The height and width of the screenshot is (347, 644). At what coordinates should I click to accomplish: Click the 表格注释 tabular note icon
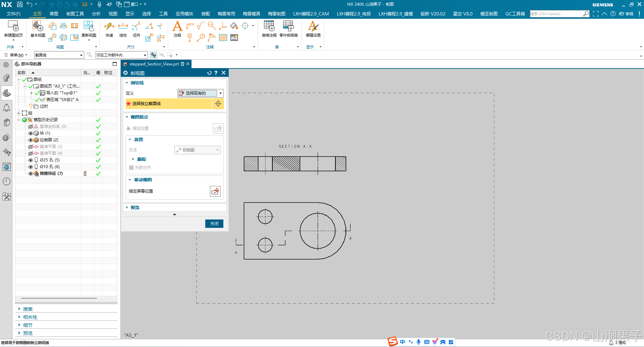tap(269, 26)
